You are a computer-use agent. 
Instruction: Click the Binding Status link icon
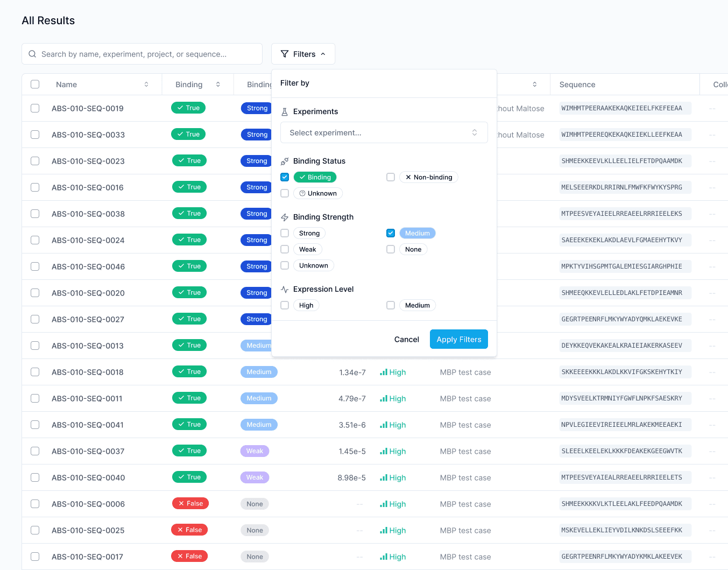[285, 161]
